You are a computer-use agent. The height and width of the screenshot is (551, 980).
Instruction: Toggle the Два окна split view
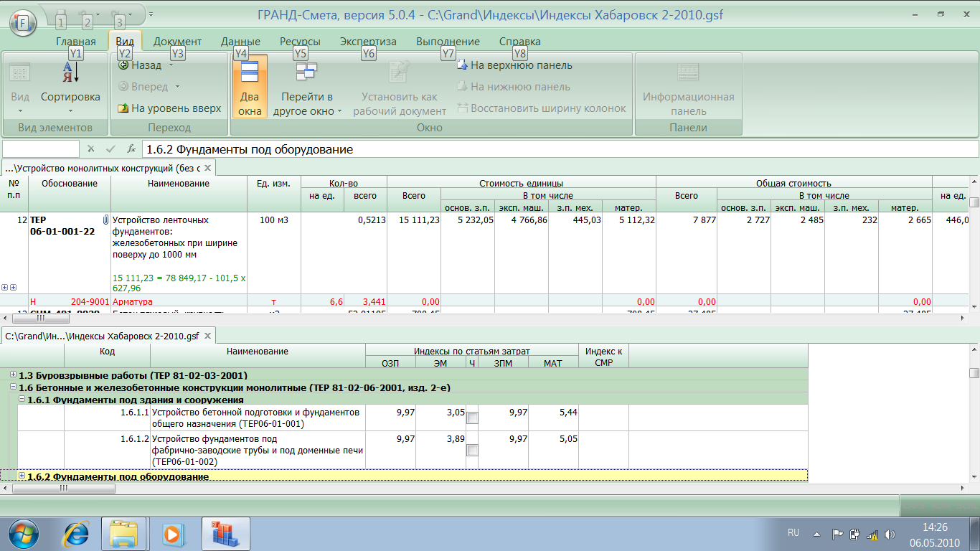[x=250, y=86]
